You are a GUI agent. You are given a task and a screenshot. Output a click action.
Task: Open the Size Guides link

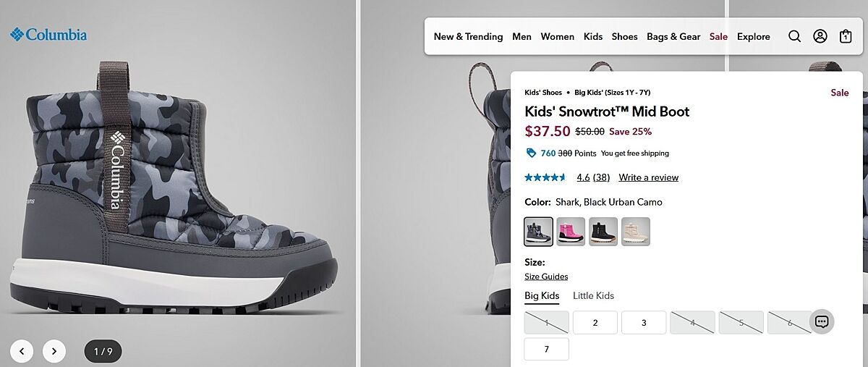pos(546,277)
